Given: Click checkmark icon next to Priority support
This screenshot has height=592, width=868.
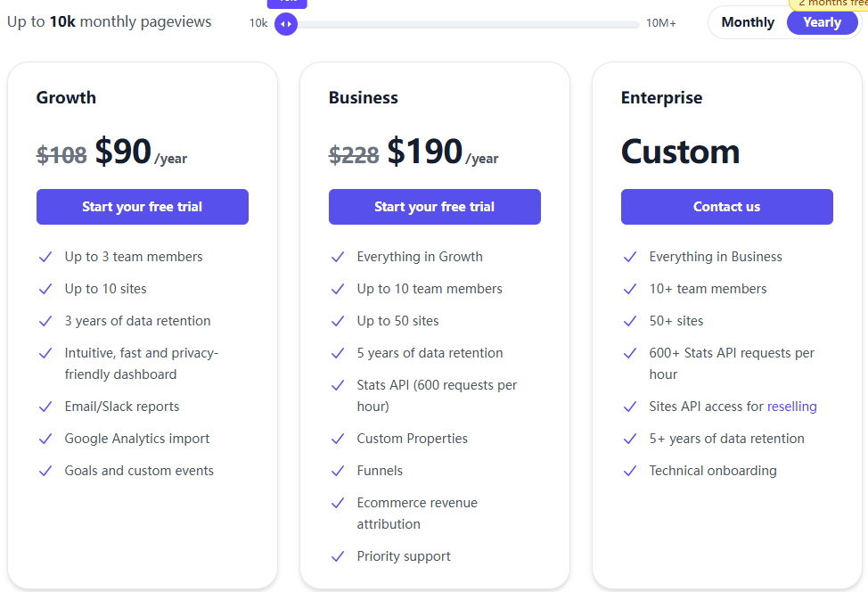Looking at the screenshot, I should pyautogui.click(x=338, y=556).
